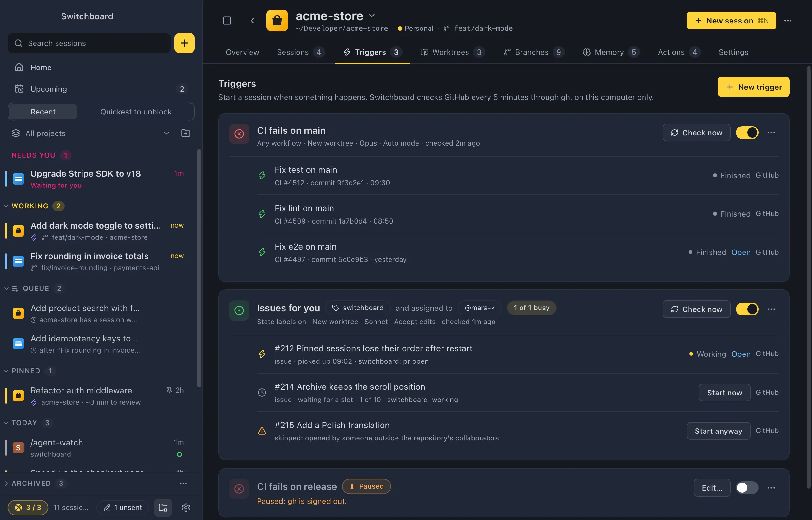Click the 1 unsent drafts button
Viewport: 812px width, 520px height.
[123, 507]
